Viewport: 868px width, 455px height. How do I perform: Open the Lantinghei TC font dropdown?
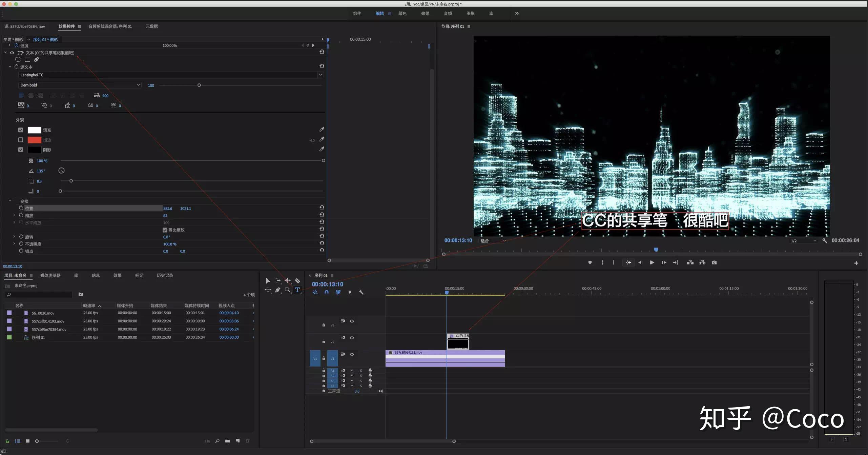320,75
